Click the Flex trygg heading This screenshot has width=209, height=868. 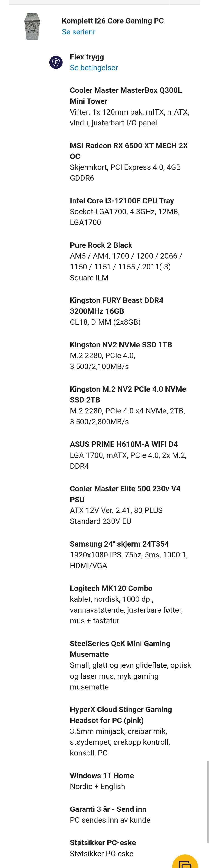coord(87,57)
